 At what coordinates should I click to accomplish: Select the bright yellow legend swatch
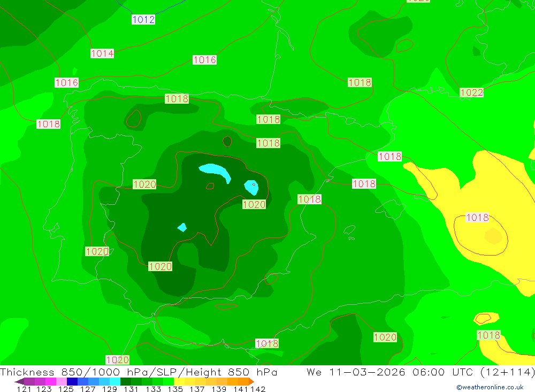[x=179, y=381]
